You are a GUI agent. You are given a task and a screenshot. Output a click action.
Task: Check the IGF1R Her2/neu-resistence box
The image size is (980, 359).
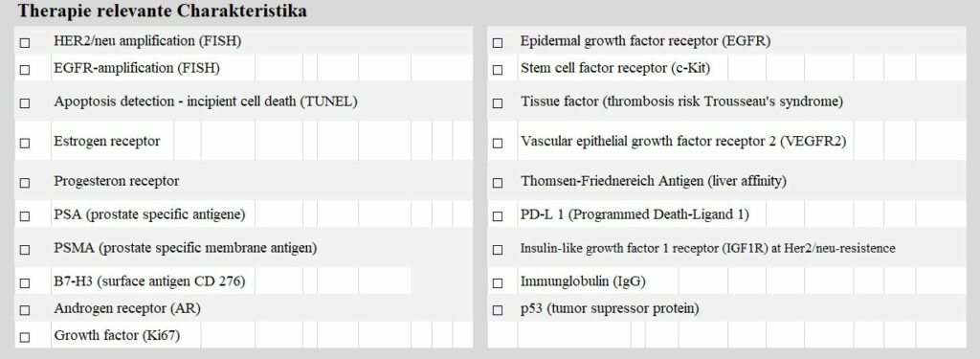(498, 250)
